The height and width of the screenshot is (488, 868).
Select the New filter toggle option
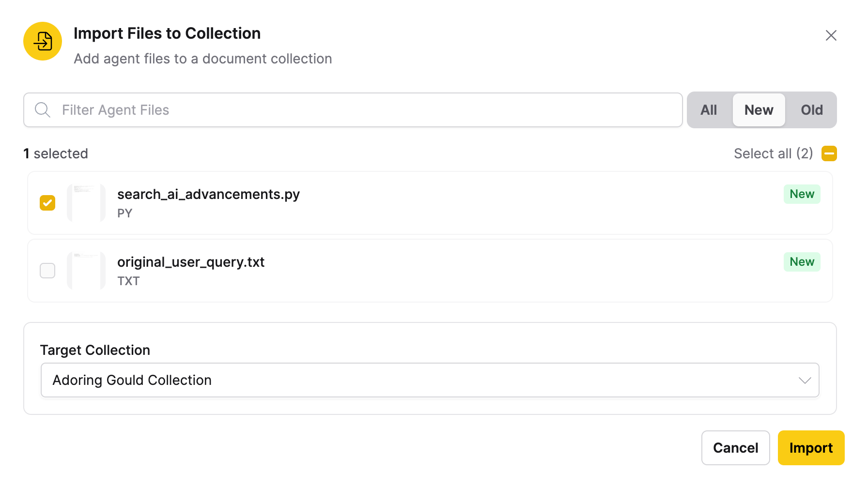(x=759, y=110)
